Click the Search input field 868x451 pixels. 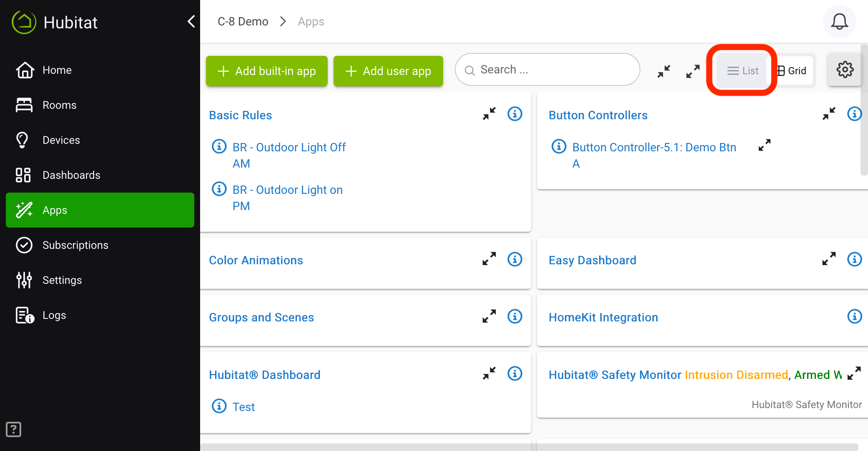pyautogui.click(x=548, y=70)
